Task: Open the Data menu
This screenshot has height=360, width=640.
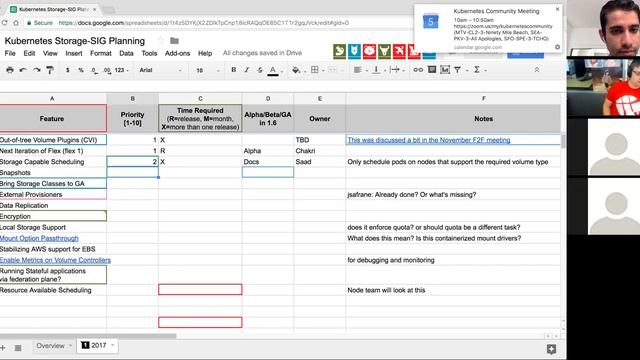Action: [x=126, y=53]
